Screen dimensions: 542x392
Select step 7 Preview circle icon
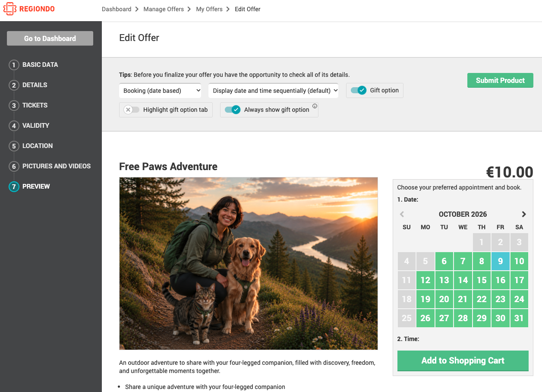click(x=14, y=187)
